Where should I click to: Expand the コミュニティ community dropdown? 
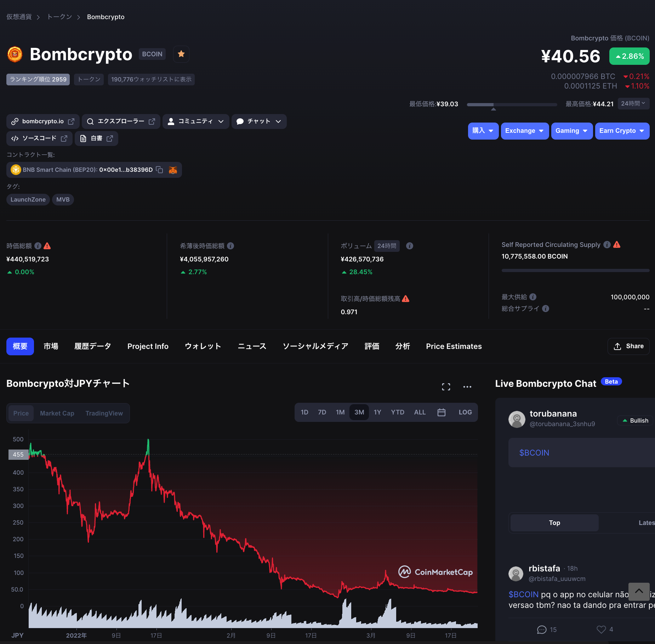[x=196, y=122]
